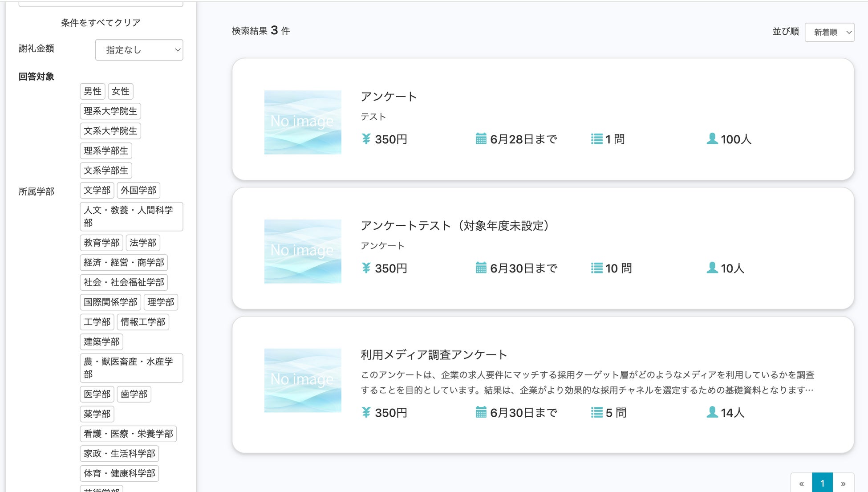Toggle the 薬学部 faculty tag
The width and height of the screenshot is (868, 492).
point(97,414)
